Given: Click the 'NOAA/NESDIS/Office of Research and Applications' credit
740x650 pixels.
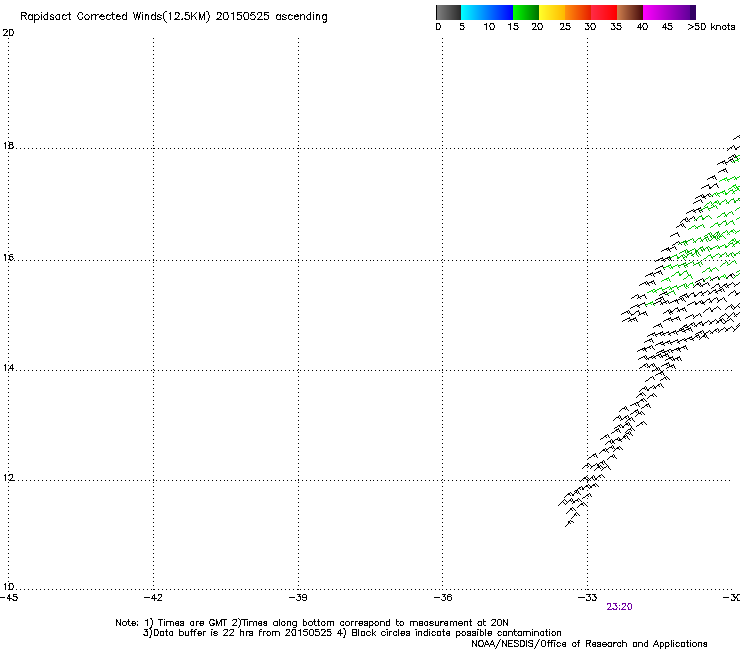Looking at the screenshot, I should click(589, 644).
